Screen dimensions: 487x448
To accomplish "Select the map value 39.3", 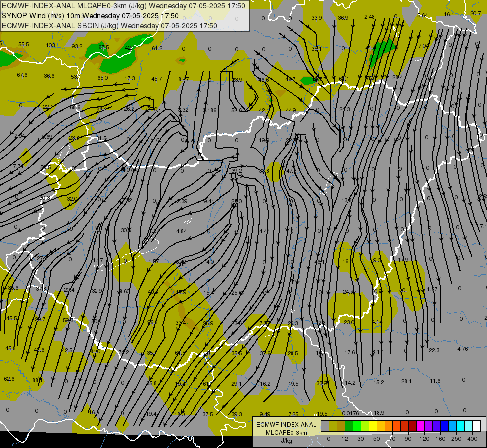I will (237, 414).
